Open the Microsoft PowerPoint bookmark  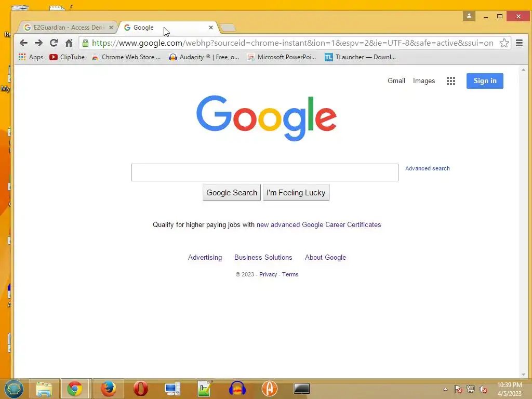pyautogui.click(x=282, y=57)
